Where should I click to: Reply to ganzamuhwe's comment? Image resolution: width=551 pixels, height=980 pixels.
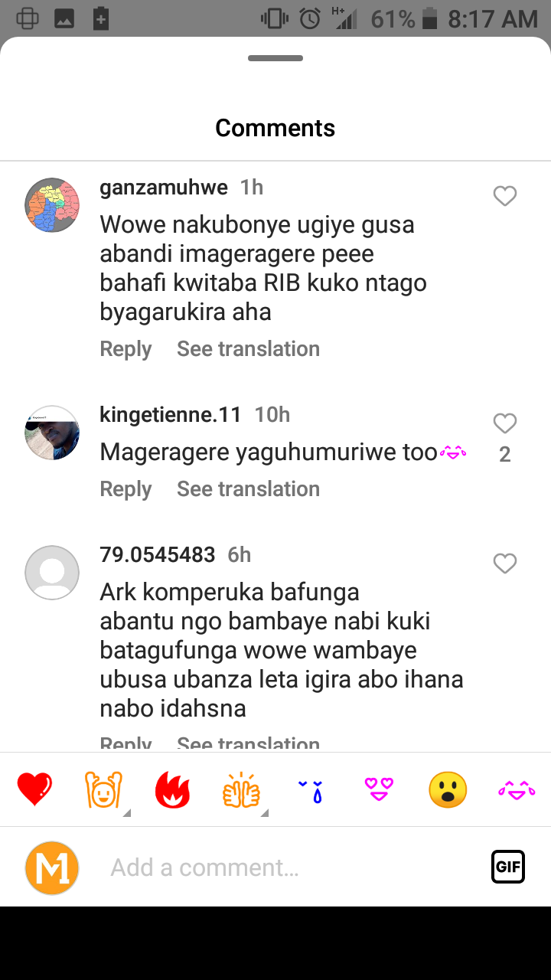pos(126,349)
